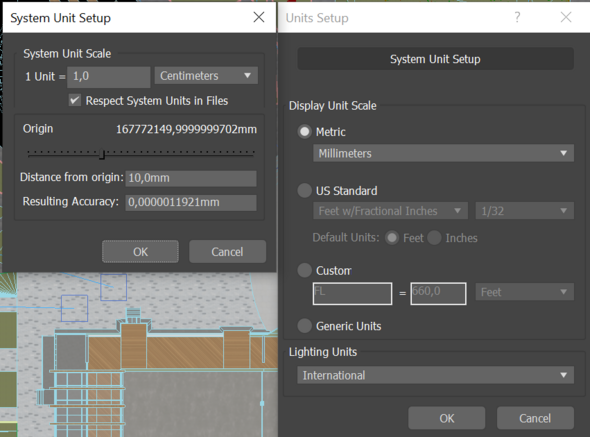
Task: Click the Distance from origin field
Action: (x=191, y=178)
